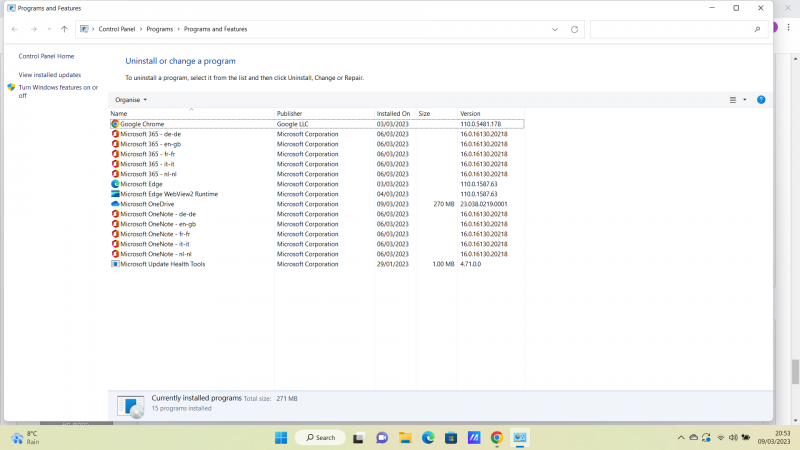
Task: Click the volume icon in system tray
Action: [x=733, y=438]
